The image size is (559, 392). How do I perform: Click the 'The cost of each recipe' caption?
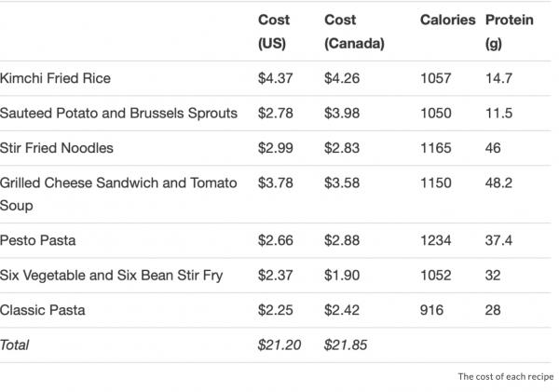pyautogui.click(x=506, y=377)
